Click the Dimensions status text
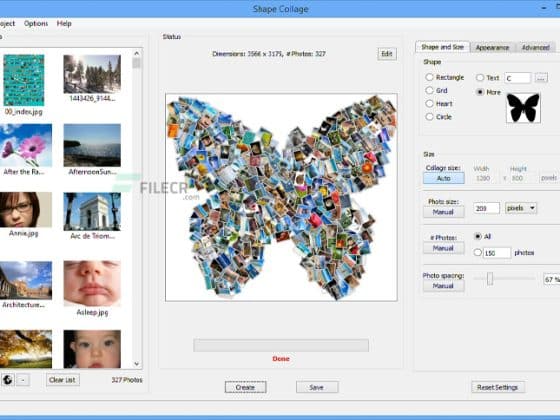The height and width of the screenshot is (420, 560). click(x=269, y=54)
